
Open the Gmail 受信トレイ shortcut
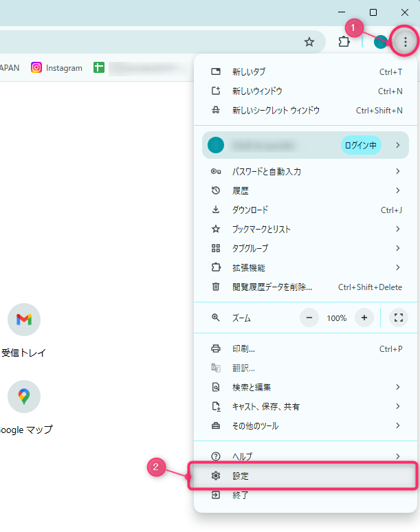click(x=24, y=320)
